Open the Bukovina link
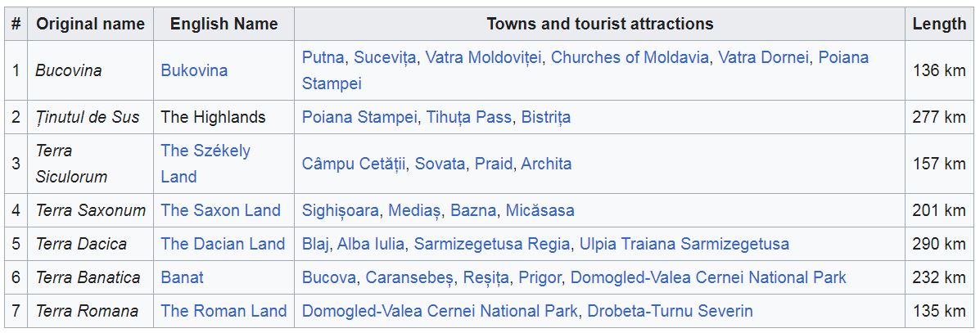Image resolution: width=980 pixels, height=333 pixels. tap(194, 70)
